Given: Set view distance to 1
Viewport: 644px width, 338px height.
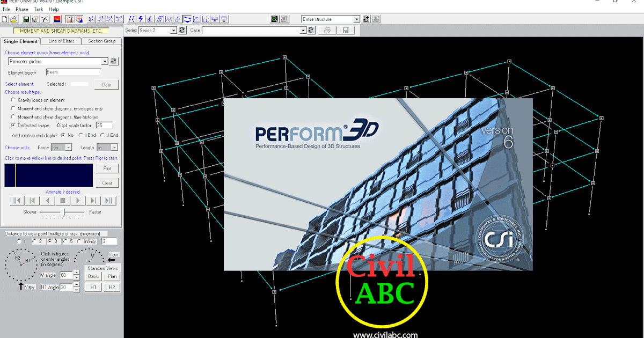Looking at the screenshot, I should tap(20, 241).
